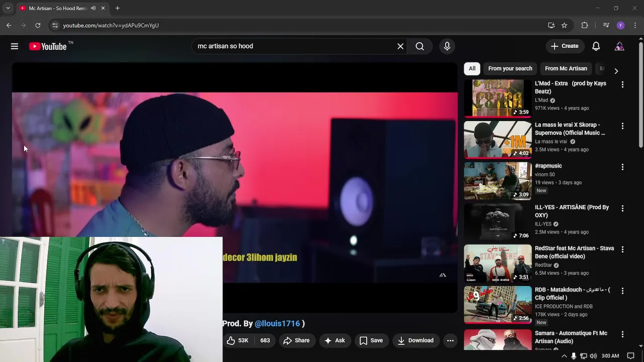Select From Mc Artisan chip
The height and width of the screenshot is (362, 644).
click(566, 68)
